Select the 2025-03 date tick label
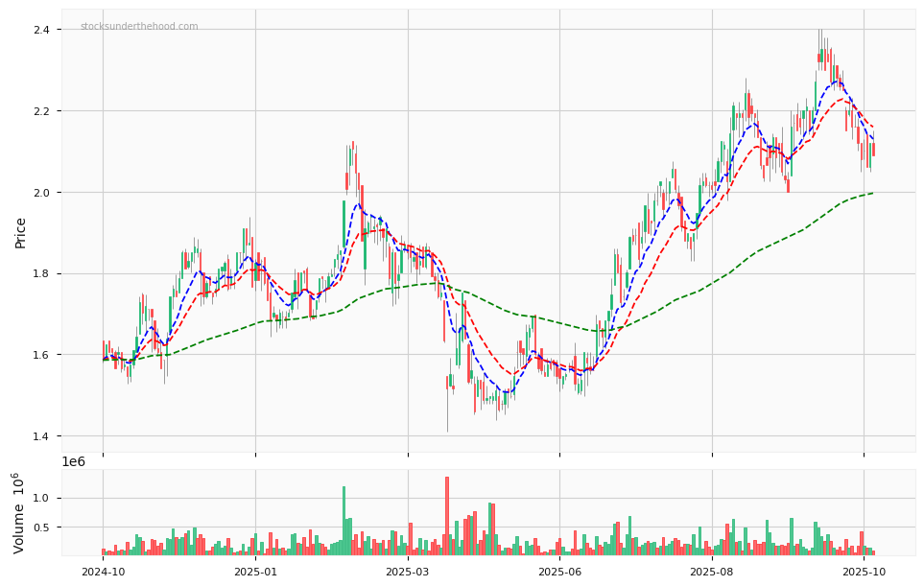Viewport: 924px width, 586px height. pos(408,572)
